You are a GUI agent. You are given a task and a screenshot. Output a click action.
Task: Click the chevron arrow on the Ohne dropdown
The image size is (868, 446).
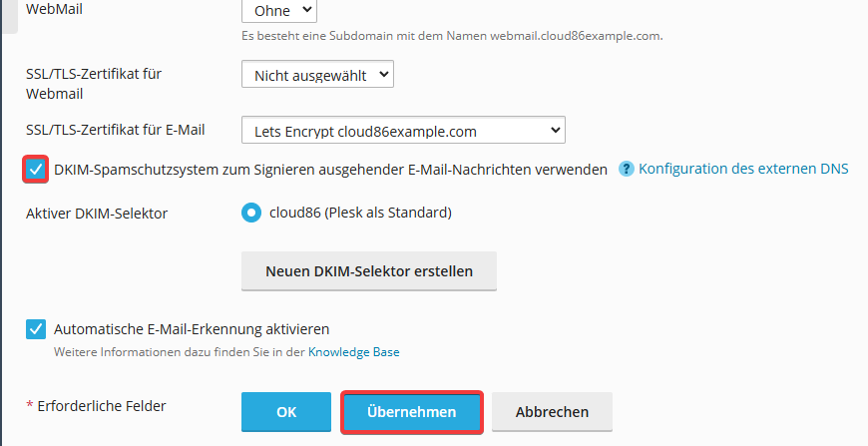307,9
